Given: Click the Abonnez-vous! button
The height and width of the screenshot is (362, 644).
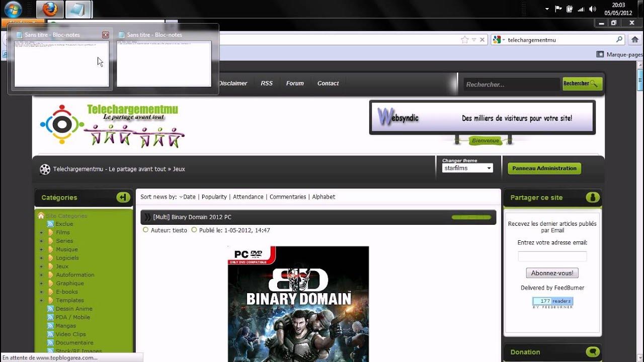Looking at the screenshot, I should 552,273.
